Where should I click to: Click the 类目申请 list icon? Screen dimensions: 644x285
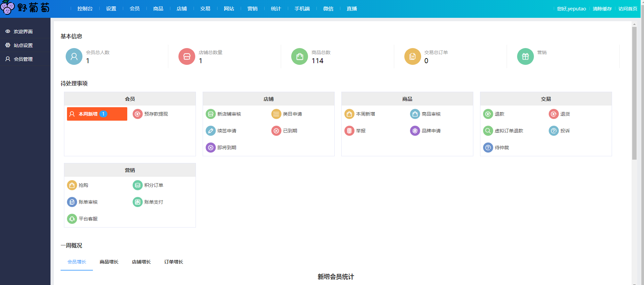(x=276, y=114)
